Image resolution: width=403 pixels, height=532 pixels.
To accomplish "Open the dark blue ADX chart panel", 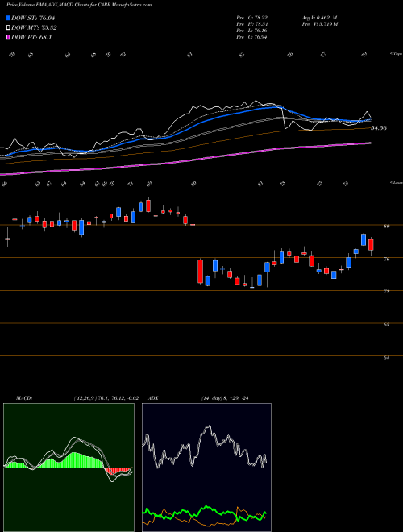I will (206, 468).
